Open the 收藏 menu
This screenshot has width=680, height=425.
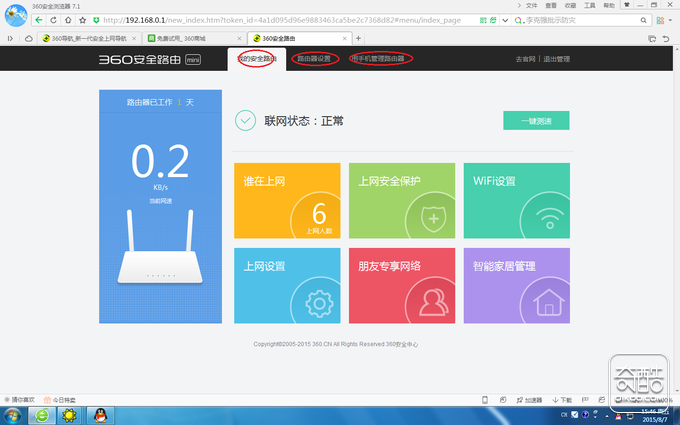[x=570, y=6]
